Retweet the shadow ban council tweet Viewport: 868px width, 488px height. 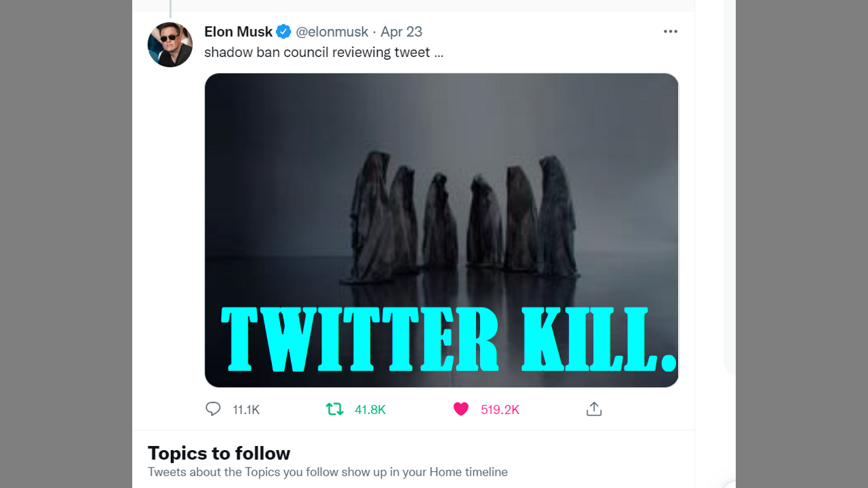point(334,409)
